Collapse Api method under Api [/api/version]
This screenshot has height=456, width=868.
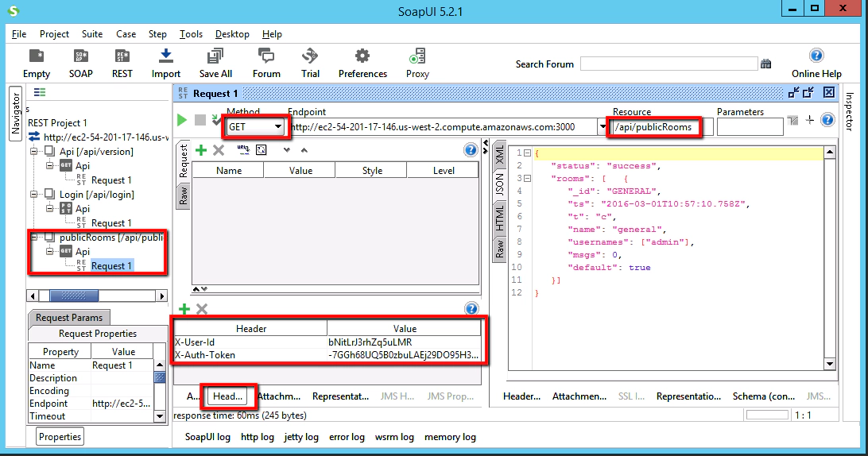coord(49,165)
